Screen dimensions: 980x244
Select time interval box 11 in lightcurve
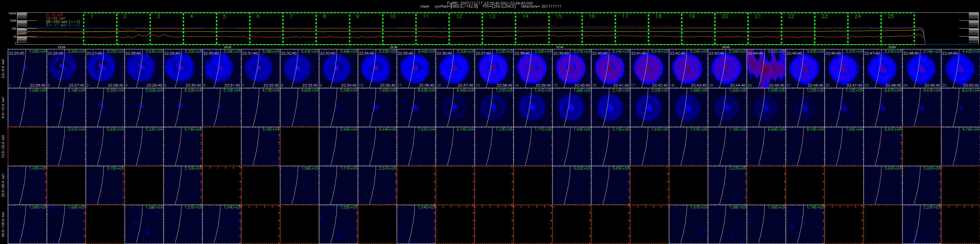tap(432, 29)
